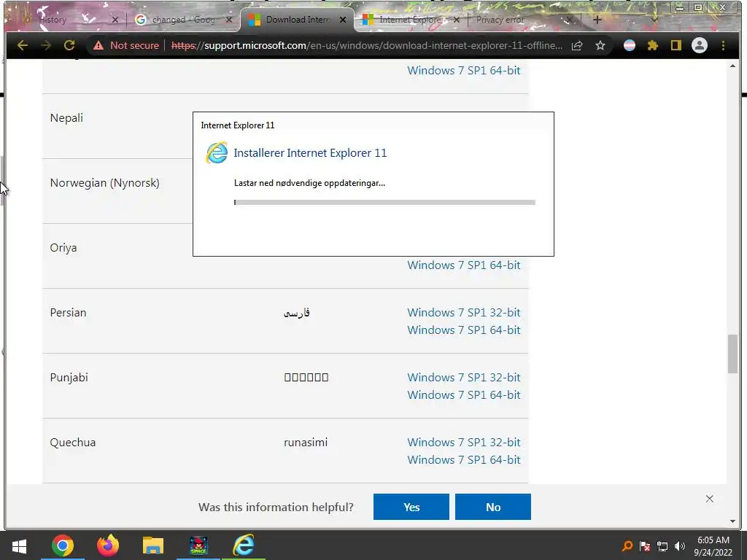
Task: Click the Internet Explorer logo in installer
Action: 217,153
